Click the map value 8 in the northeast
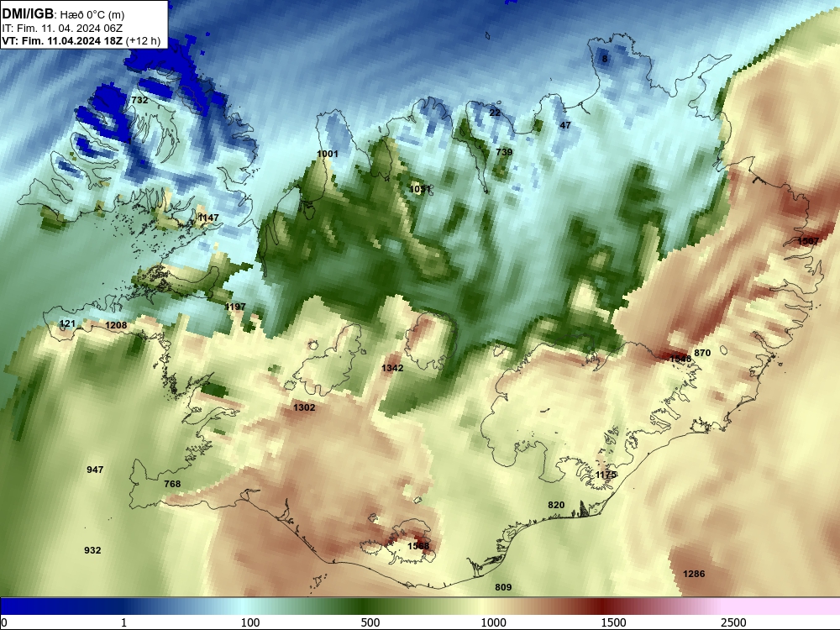 click(605, 59)
